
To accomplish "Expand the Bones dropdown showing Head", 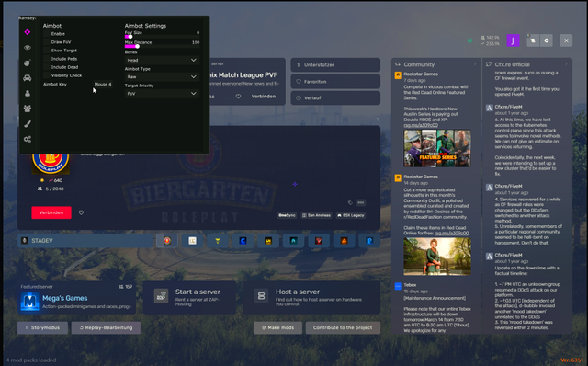I will 162,60.
